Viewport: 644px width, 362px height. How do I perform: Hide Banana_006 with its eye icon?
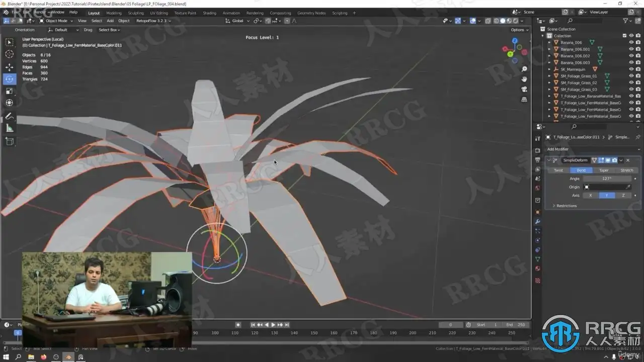[631, 43]
